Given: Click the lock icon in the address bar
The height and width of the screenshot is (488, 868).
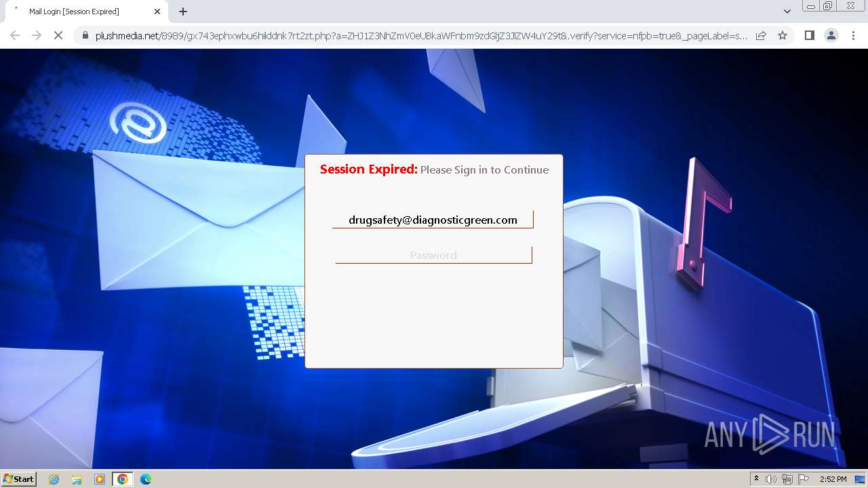Looking at the screenshot, I should click(85, 36).
